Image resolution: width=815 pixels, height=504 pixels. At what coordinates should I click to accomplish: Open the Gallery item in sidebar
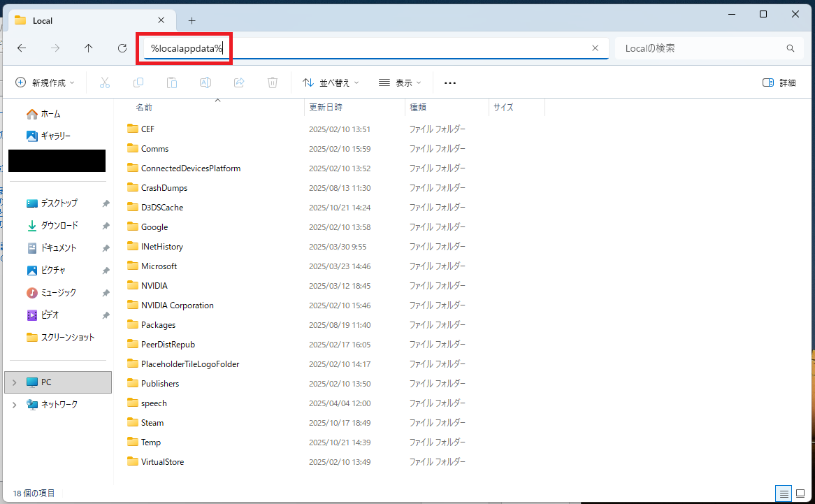[x=49, y=136]
